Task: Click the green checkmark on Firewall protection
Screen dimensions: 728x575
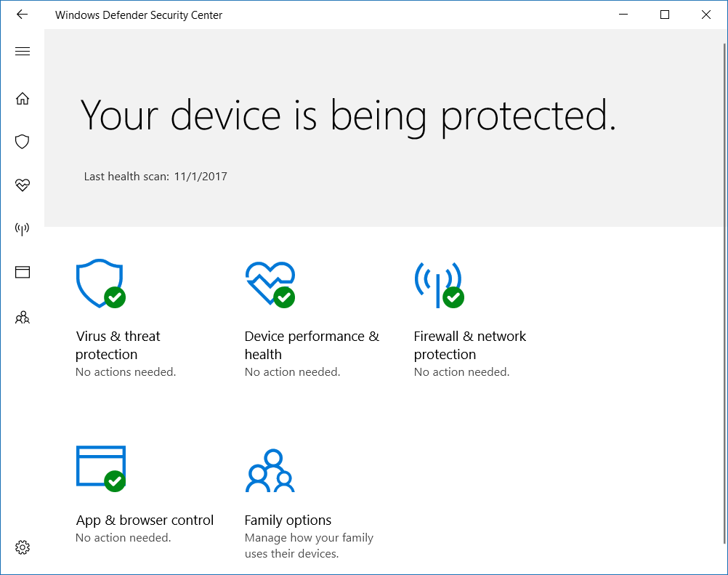Action: [x=454, y=299]
